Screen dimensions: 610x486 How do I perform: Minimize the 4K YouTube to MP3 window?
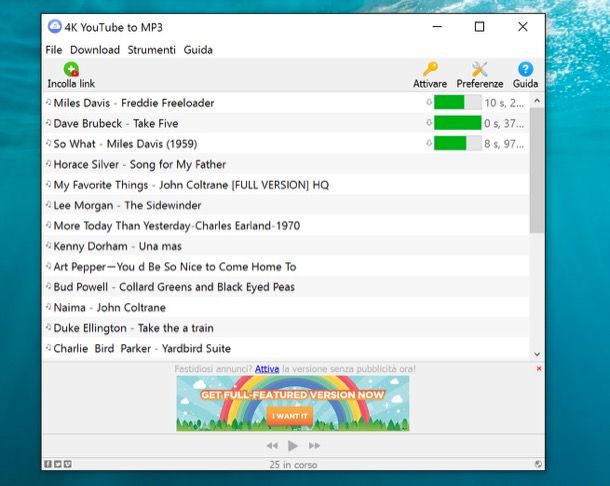coord(437,27)
